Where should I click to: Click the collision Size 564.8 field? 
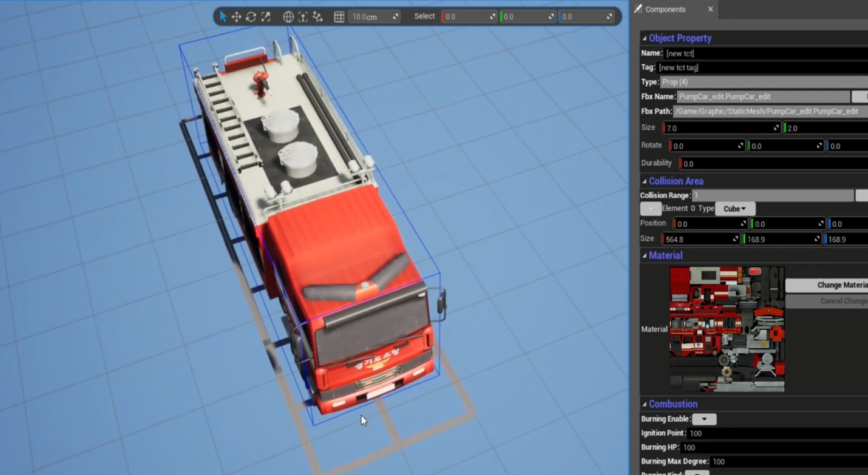click(x=700, y=240)
